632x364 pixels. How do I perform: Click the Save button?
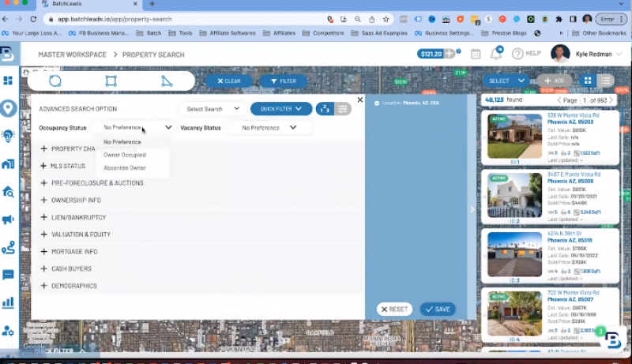(x=438, y=310)
